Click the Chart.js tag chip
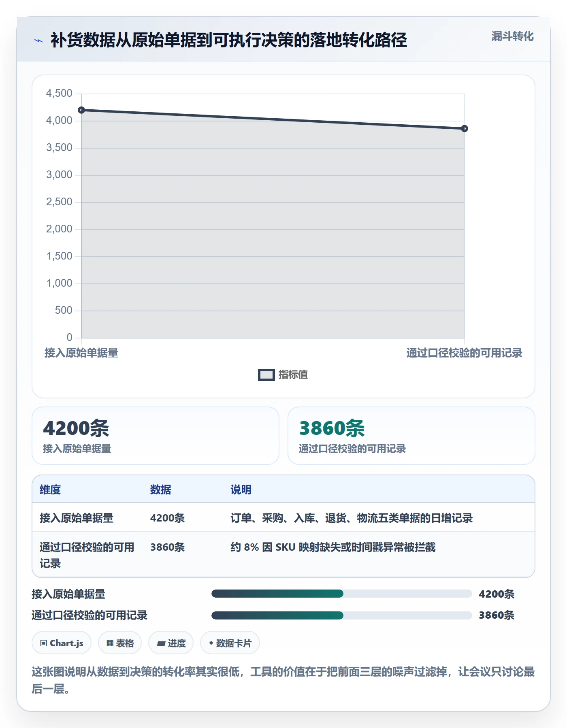Image resolution: width=567 pixels, height=728 pixels. (x=62, y=643)
